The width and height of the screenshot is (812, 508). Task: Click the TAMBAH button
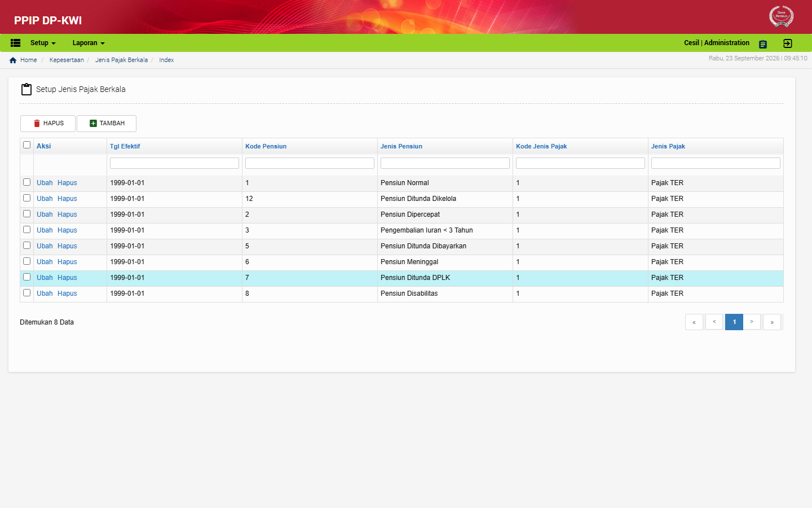pyautogui.click(x=107, y=124)
